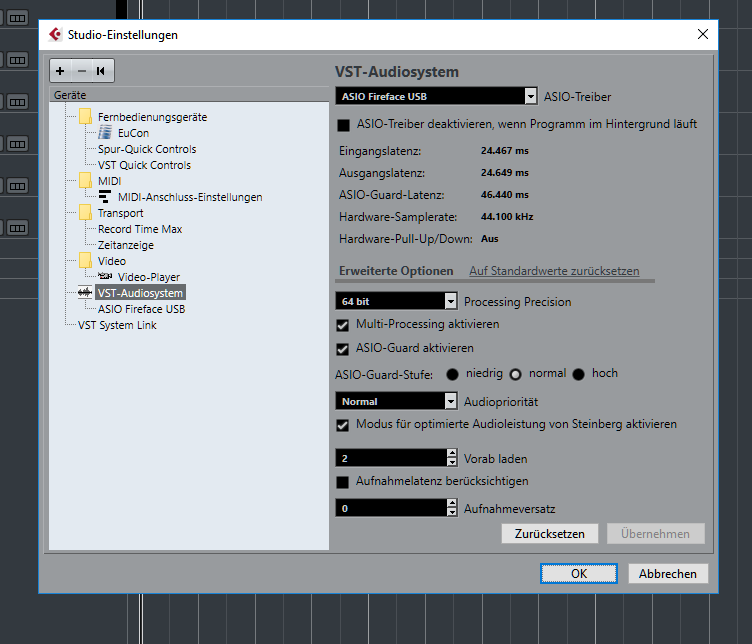Open the Audiopriorität dropdown
The height and width of the screenshot is (644, 752).
[x=450, y=401]
